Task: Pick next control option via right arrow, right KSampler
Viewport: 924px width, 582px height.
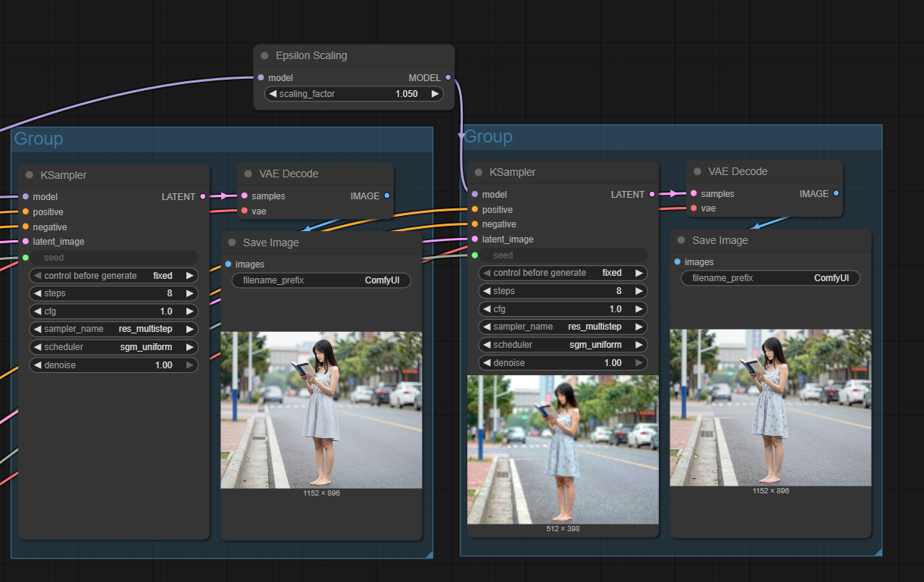Action: pos(639,273)
